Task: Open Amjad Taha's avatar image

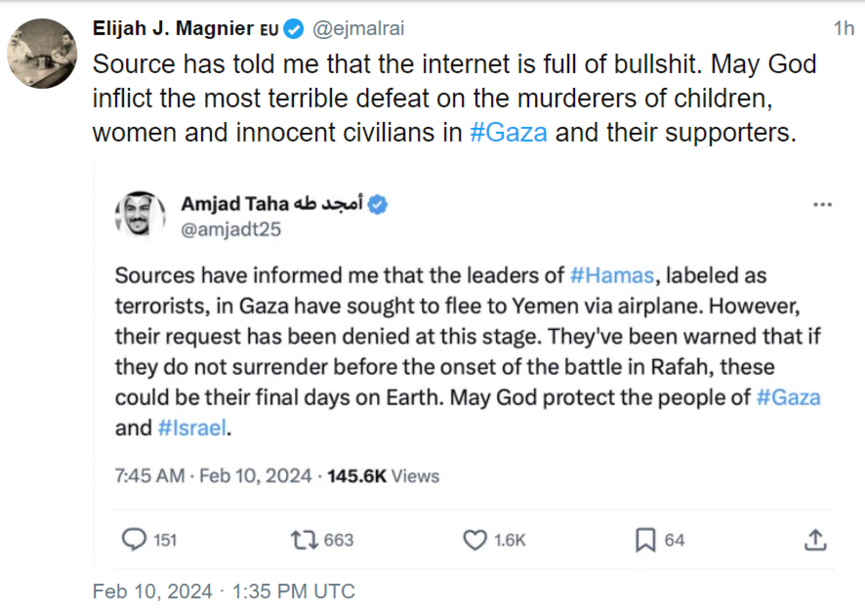Action: (140, 215)
